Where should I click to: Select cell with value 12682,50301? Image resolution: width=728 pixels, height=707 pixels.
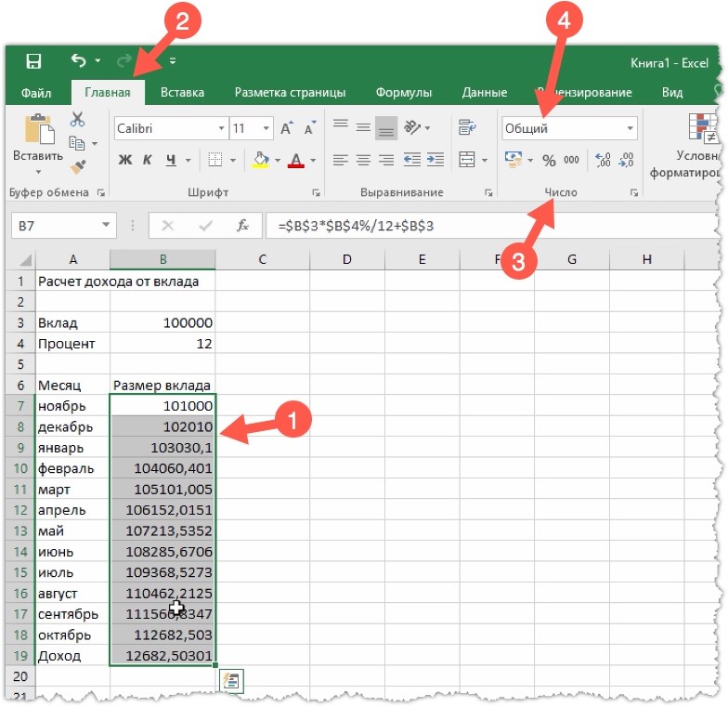tap(162, 656)
